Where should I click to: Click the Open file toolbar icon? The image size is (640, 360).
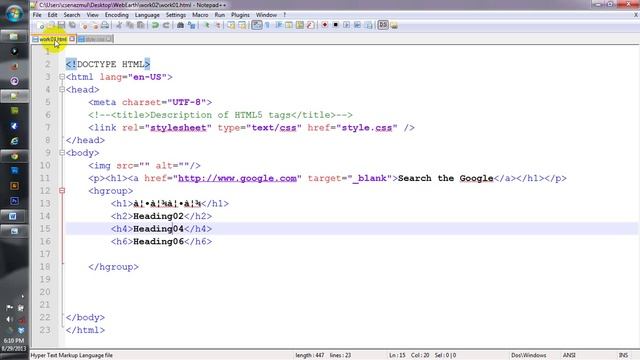[51, 25]
